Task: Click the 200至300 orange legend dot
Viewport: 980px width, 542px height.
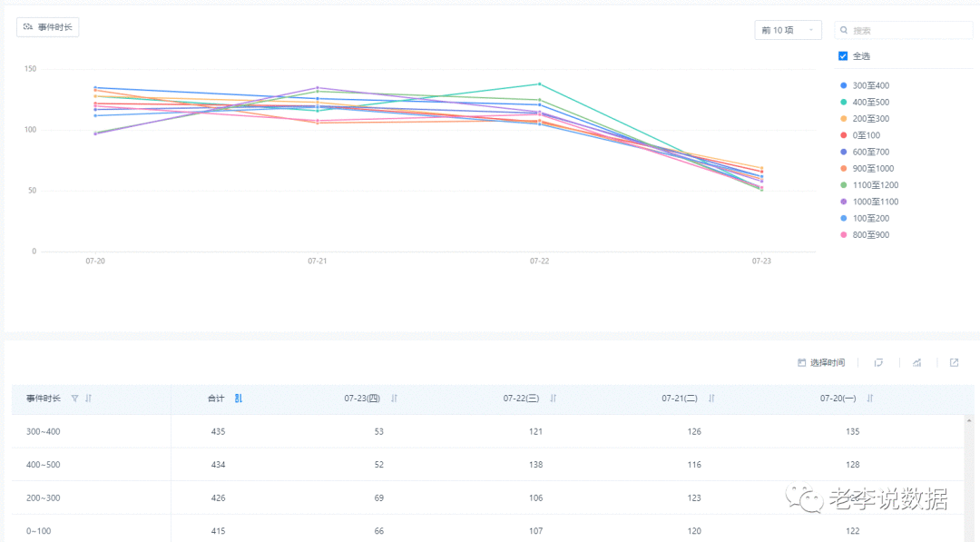Action: (x=844, y=119)
